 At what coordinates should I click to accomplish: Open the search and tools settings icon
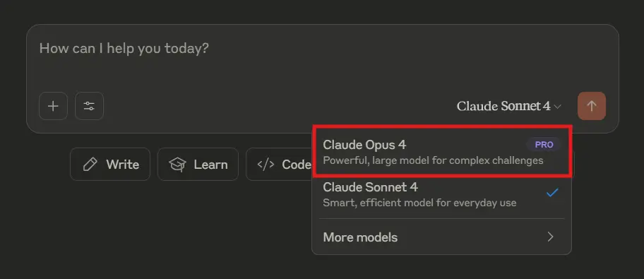point(89,106)
